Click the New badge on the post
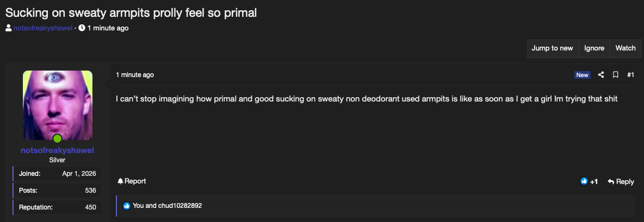 pyautogui.click(x=583, y=75)
